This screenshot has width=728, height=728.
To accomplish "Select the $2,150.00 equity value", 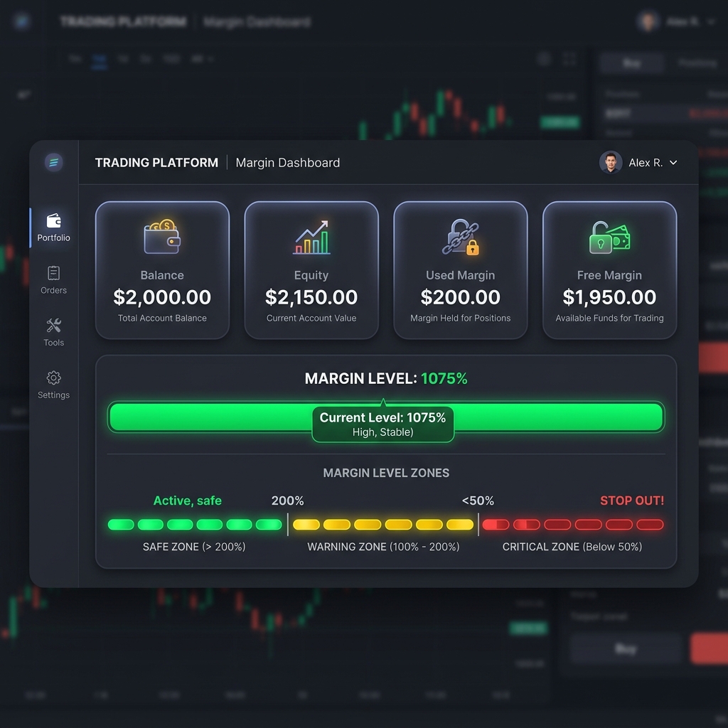I will tap(311, 297).
